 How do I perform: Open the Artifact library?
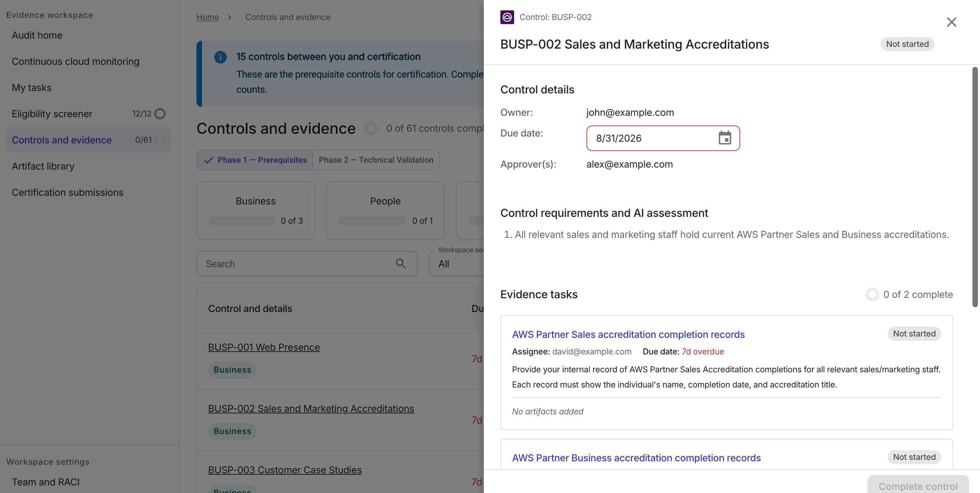pyautogui.click(x=43, y=167)
